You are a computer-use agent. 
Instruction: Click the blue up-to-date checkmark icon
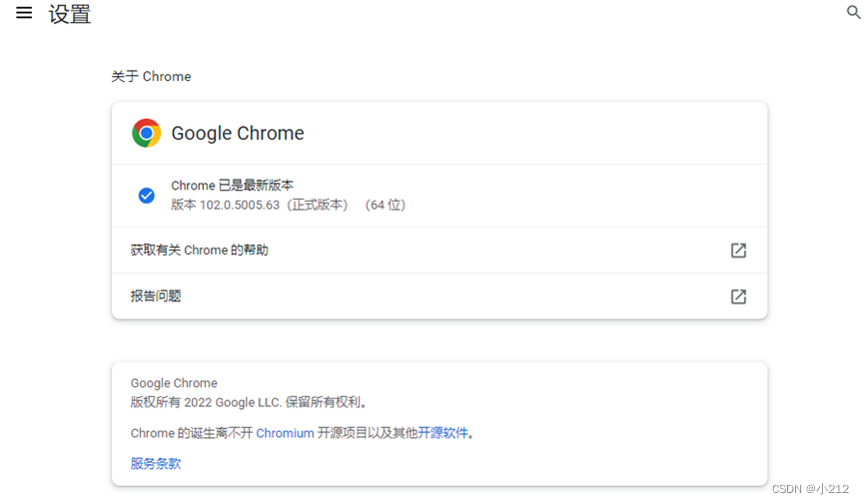pos(147,195)
